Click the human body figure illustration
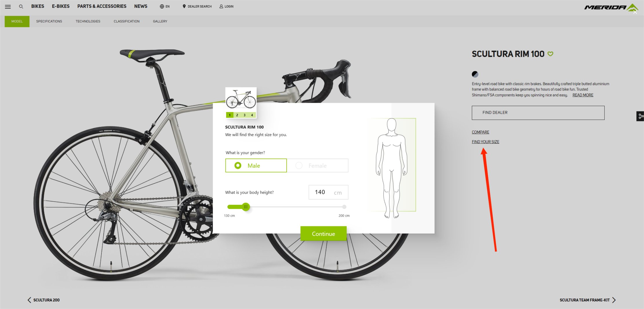 point(392,168)
